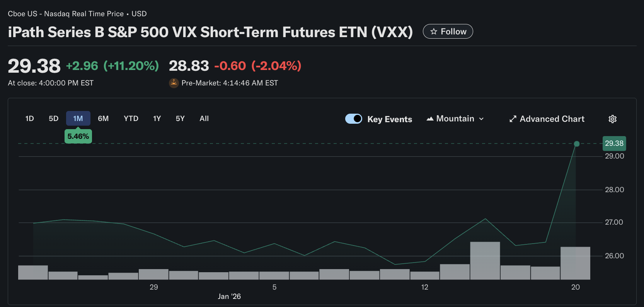
Task: Click the 5.46% performance badge
Action: pyautogui.click(x=78, y=136)
